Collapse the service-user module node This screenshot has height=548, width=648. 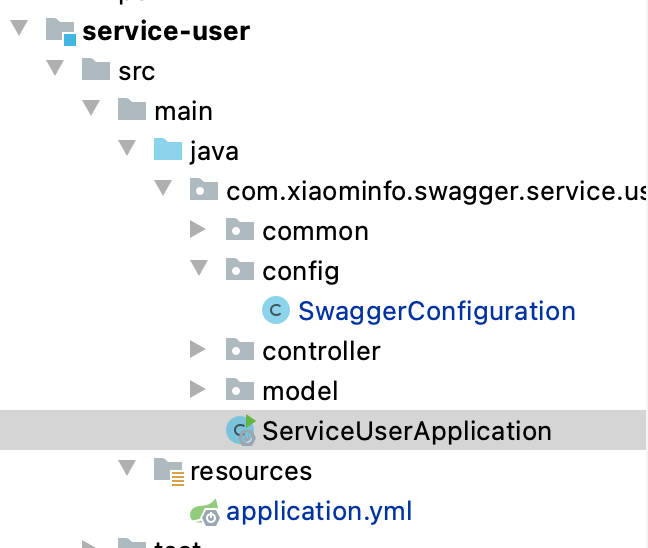click(18, 31)
